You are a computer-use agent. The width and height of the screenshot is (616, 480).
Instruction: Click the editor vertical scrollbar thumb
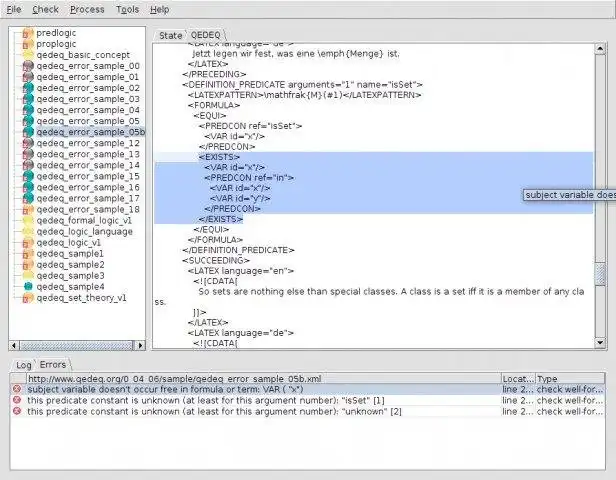click(x=600, y=274)
